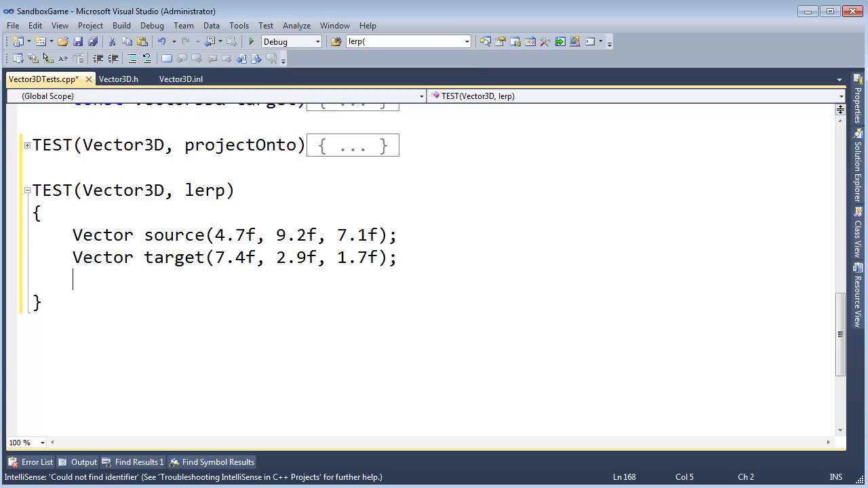
Task: Open the Add New Item dropdown arrow
Action: click(x=51, y=41)
